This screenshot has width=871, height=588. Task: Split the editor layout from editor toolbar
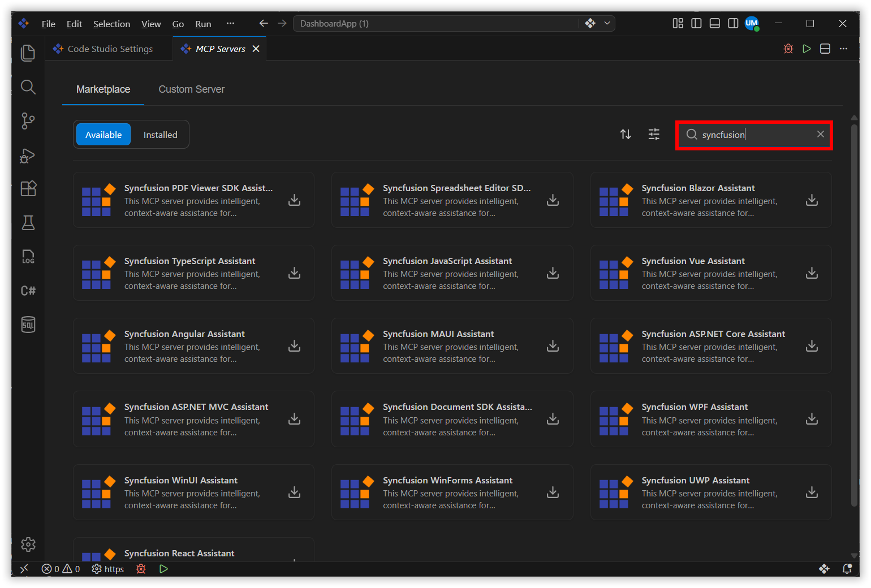tap(825, 49)
